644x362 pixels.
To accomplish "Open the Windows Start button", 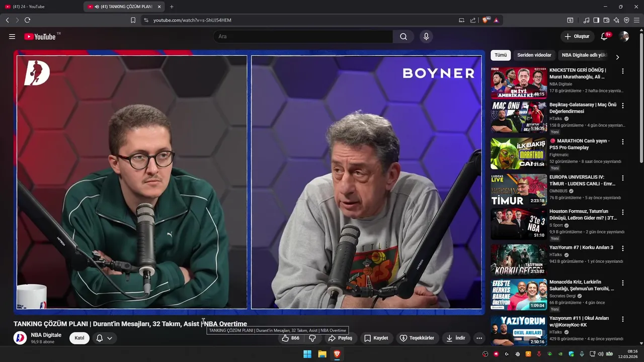I will (307, 354).
